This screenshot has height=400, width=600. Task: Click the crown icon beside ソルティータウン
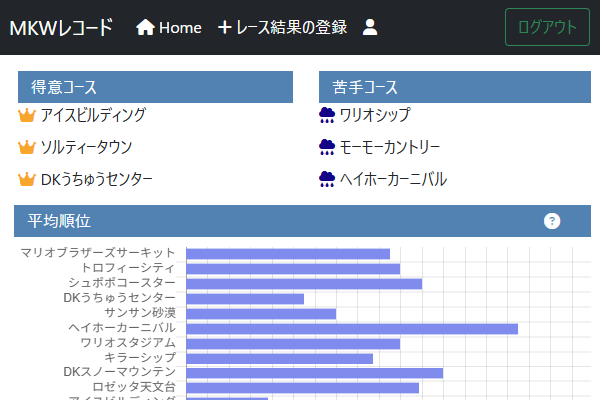[x=27, y=148]
